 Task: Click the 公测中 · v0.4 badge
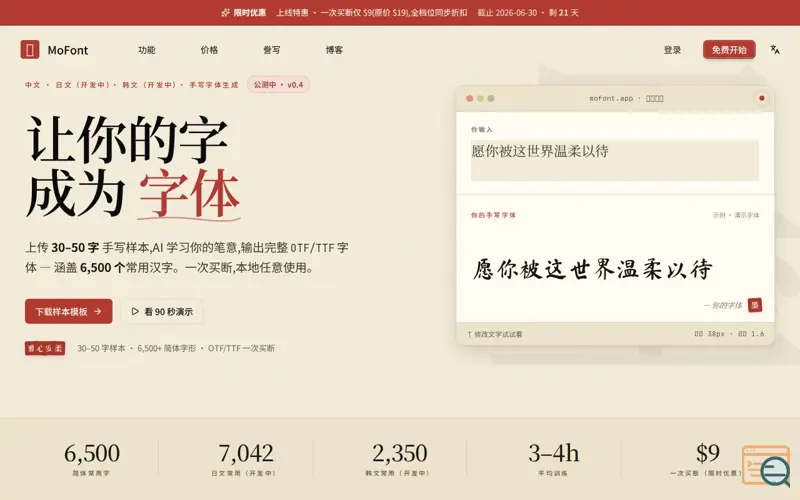279,85
